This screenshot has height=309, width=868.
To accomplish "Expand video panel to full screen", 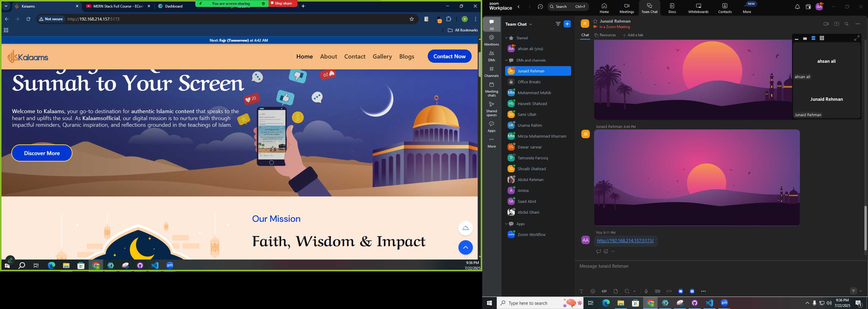I will [857, 38].
